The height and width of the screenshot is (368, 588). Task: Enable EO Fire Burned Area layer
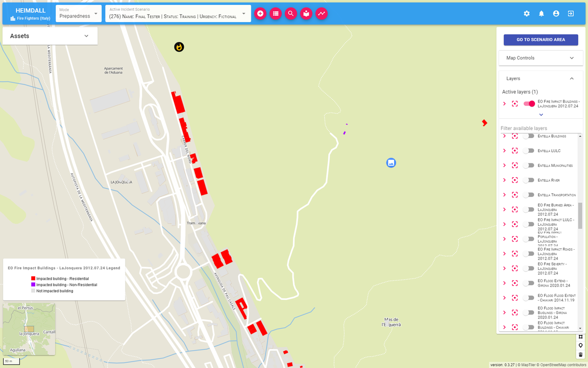(x=528, y=210)
